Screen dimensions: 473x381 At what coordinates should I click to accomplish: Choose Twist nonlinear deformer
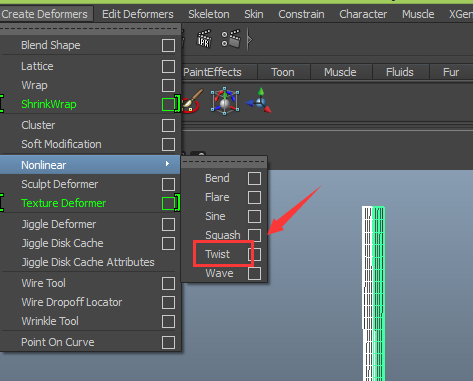[217, 254]
